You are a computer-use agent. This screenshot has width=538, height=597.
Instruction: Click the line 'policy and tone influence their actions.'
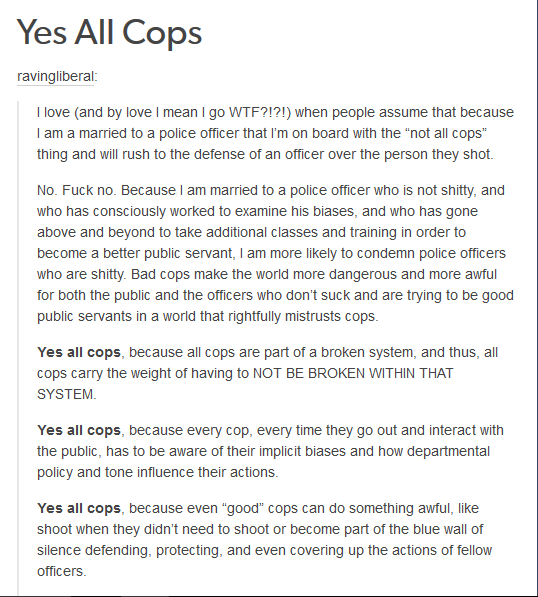pyautogui.click(x=158, y=472)
